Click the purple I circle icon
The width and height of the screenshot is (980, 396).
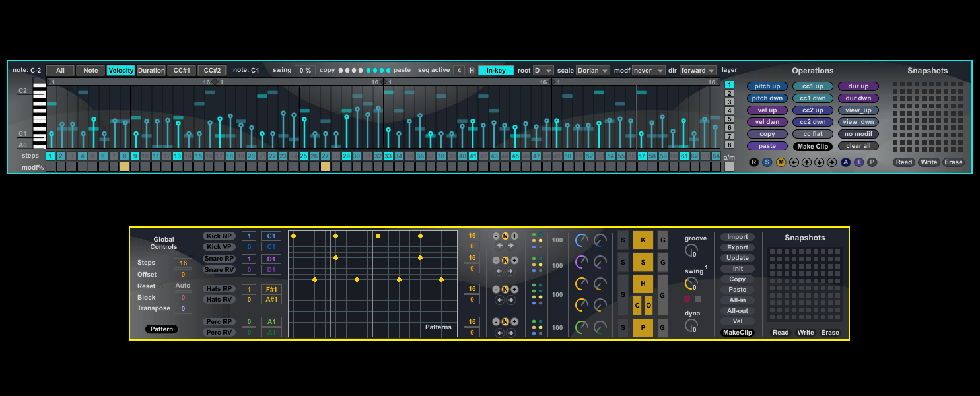tap(858, 162)
